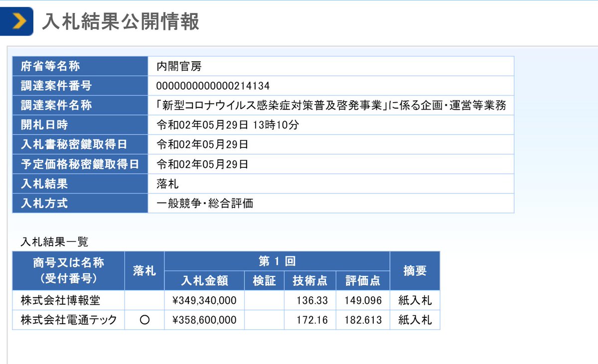Click the 商号又は名称（受付番号） column header
The height and width of the screenshot is (364, 598).
click(x=69, y=270)
